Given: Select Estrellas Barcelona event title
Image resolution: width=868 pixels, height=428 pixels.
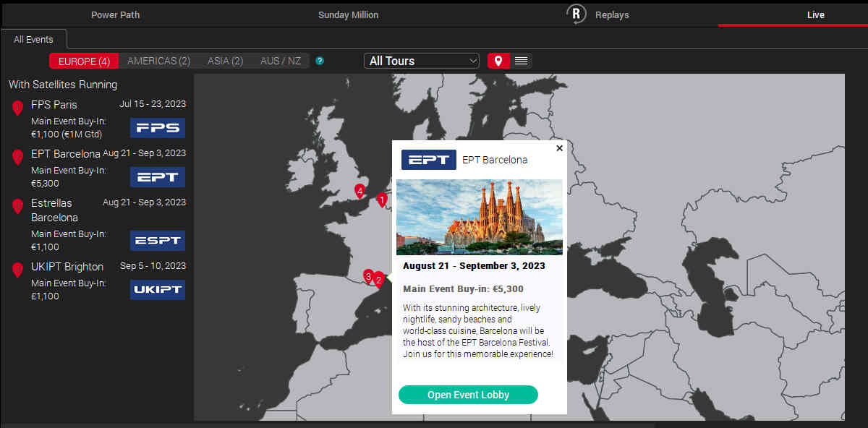Looking at the screenshot, I should (x=55, y=210).
